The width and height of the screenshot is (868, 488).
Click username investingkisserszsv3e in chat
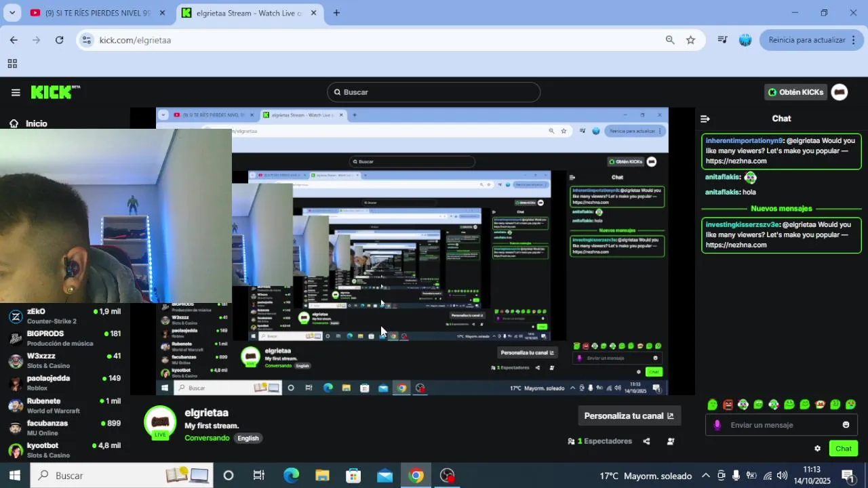[743, 224]
